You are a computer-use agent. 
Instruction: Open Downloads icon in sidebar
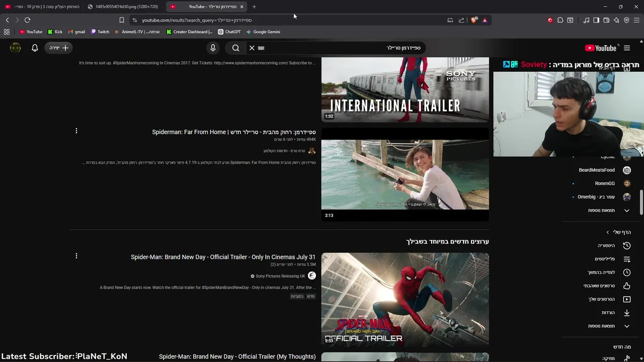[627, 313]
